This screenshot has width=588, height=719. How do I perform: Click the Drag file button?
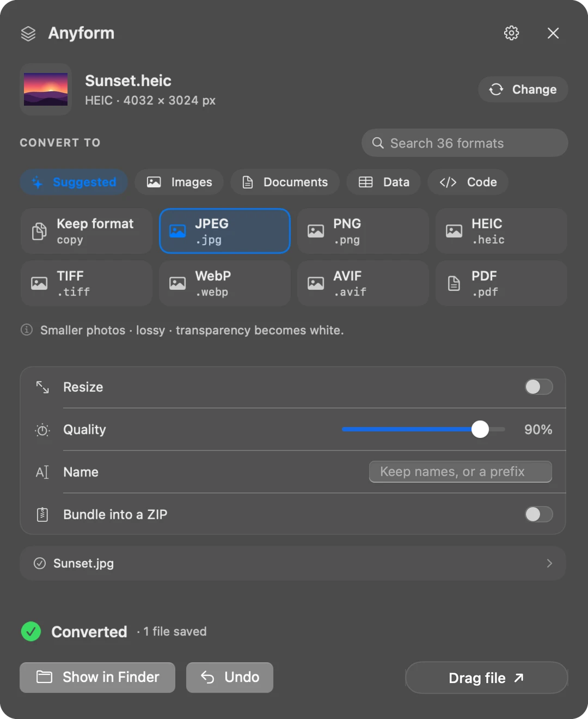click(x=487, y=678)
